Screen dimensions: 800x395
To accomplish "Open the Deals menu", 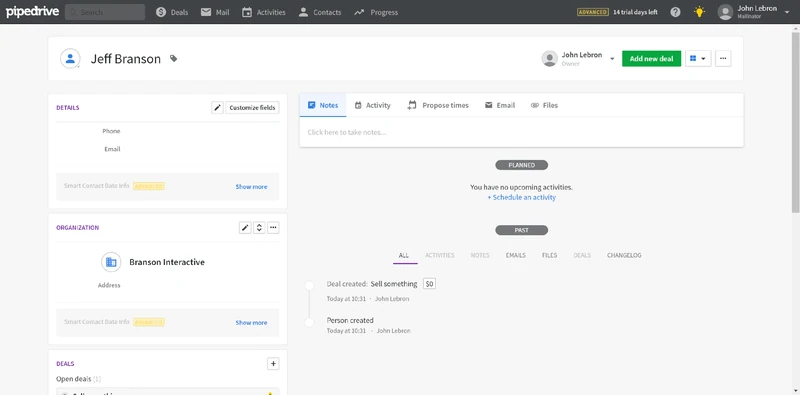I will [172, 12].
